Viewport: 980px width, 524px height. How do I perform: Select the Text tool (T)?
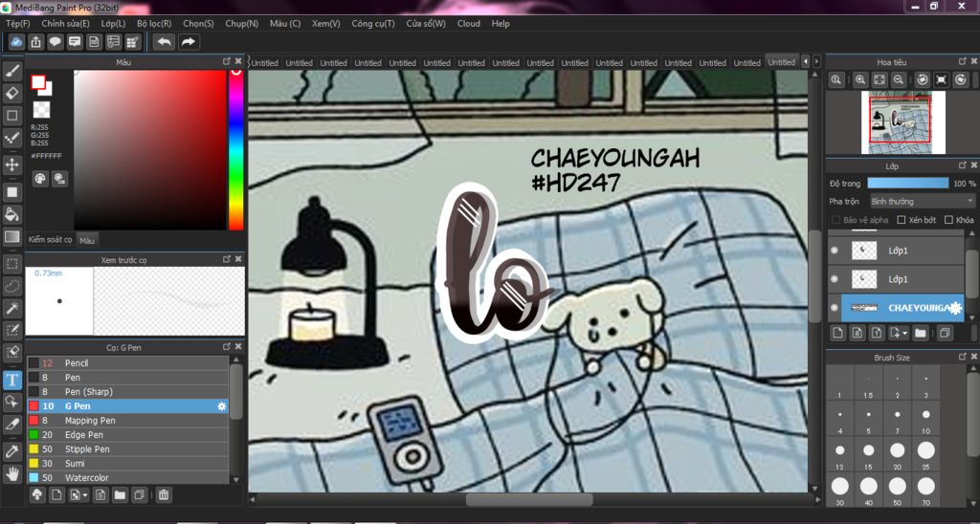[x=11, y=380]
